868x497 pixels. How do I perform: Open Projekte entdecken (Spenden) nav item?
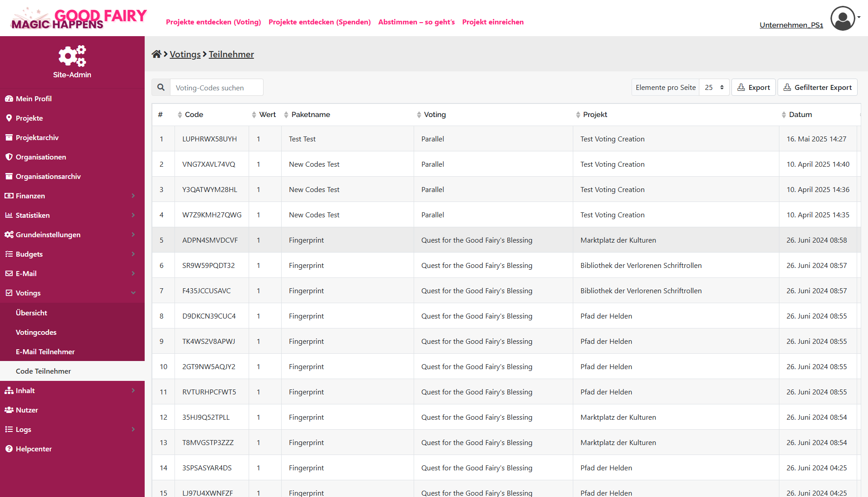point(320,22)
